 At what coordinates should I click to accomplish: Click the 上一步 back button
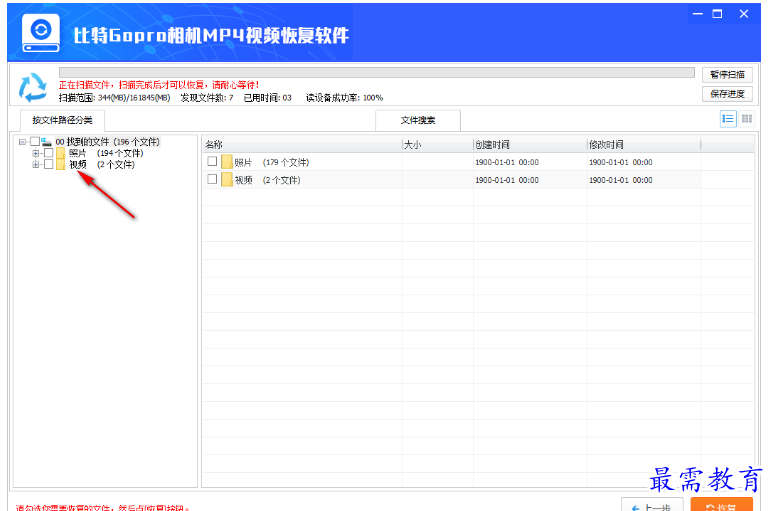(x=652, y=506)
